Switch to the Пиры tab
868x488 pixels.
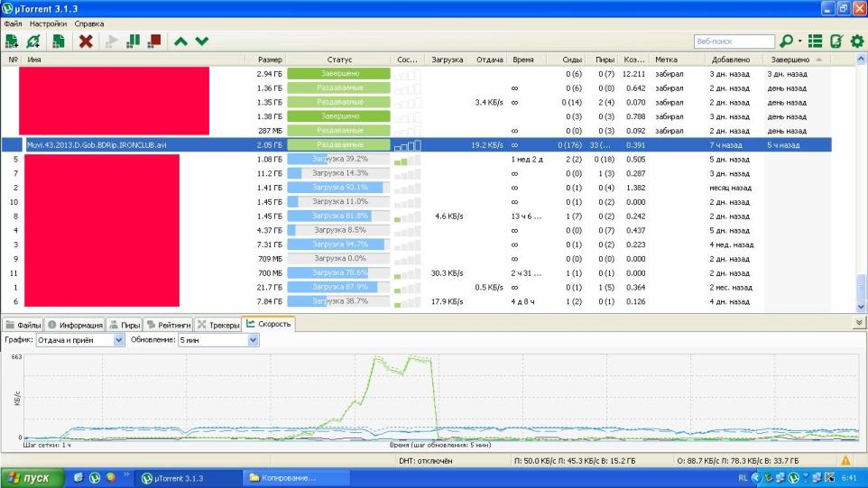coord(125,325)
